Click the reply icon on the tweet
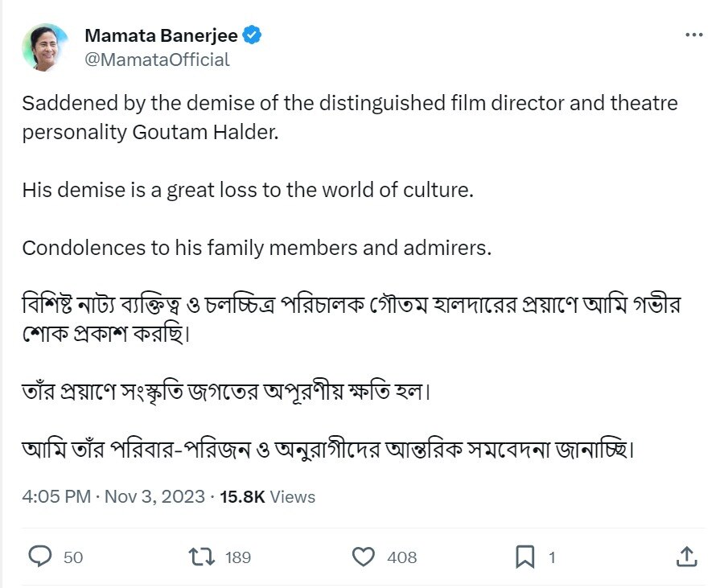724x588 pixels. 39,557
